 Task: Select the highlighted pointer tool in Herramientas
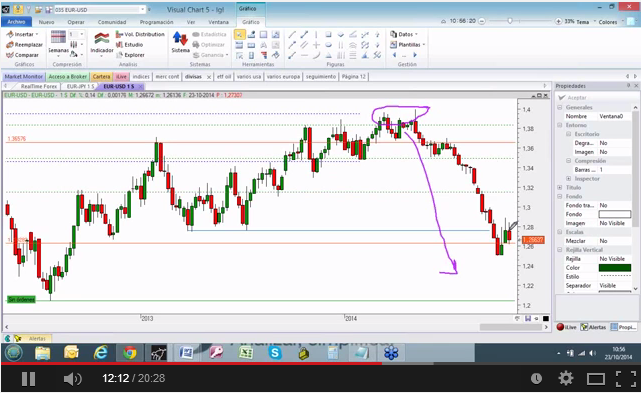coord(240,35)
